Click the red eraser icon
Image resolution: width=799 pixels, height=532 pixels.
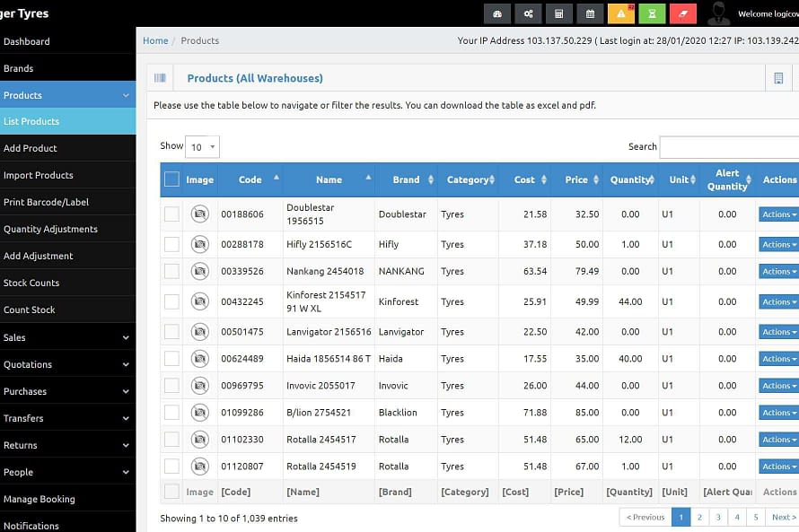click(682, 13)
